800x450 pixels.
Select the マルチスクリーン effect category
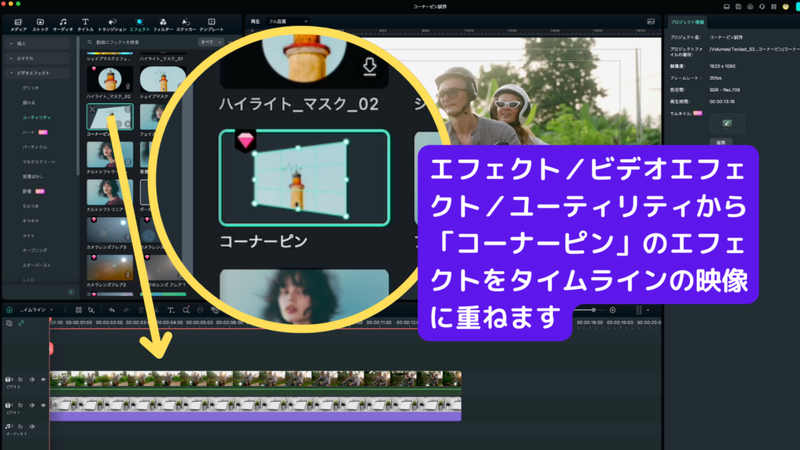tap(39, 162)
